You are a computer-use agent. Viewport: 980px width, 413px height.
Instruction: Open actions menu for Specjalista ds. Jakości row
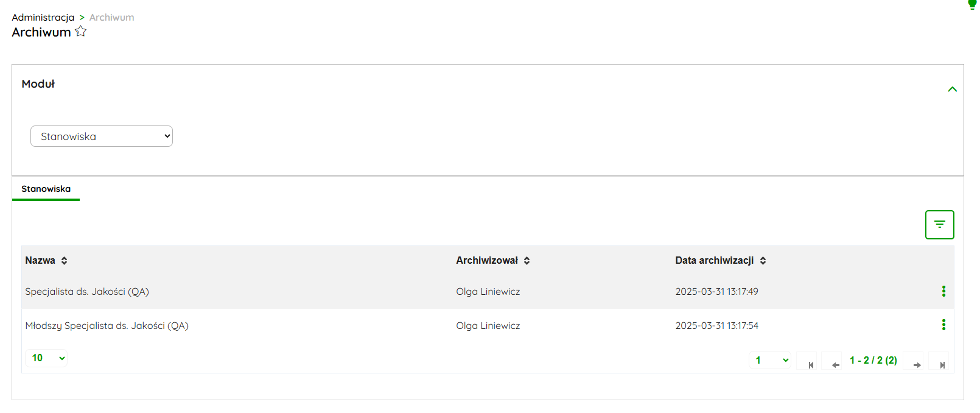(x=943, y=291)
